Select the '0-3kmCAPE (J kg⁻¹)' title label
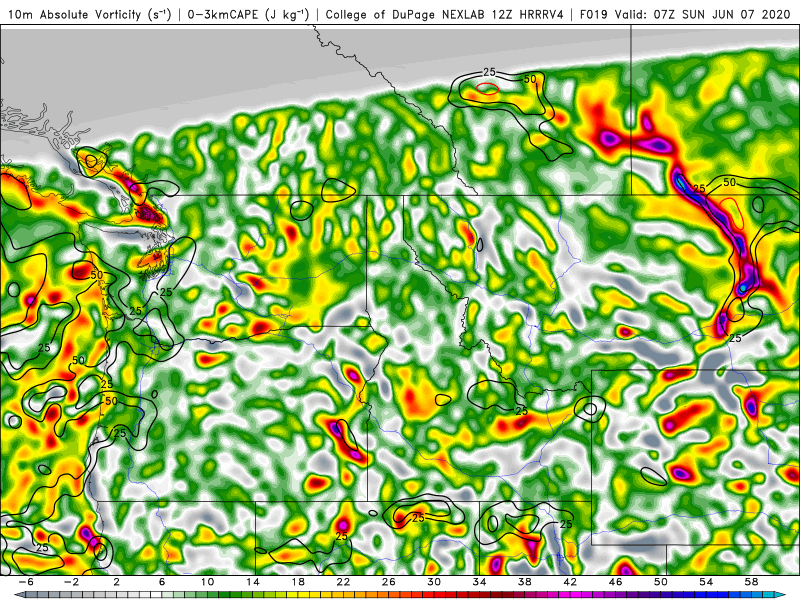This screenshot has width=800, height=600. [x=248, y=15]
